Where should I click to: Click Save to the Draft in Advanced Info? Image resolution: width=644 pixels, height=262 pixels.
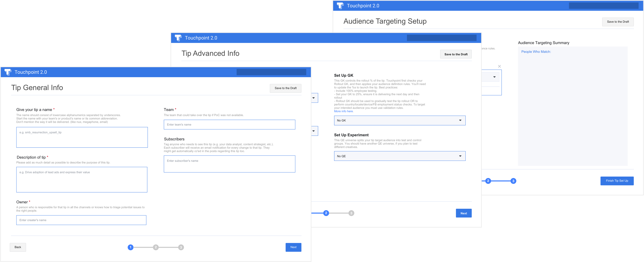click(x=456, y=54)
